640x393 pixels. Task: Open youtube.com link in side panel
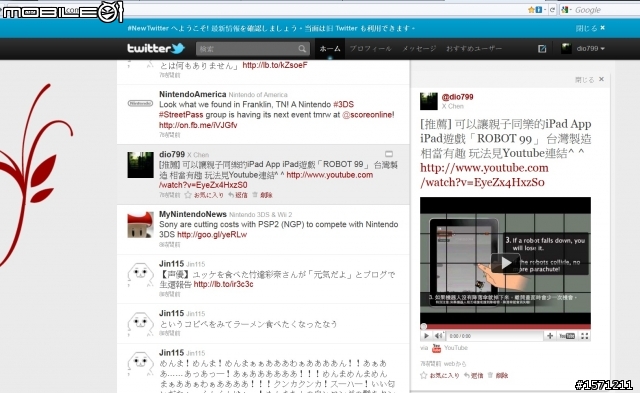pos(484,175)
